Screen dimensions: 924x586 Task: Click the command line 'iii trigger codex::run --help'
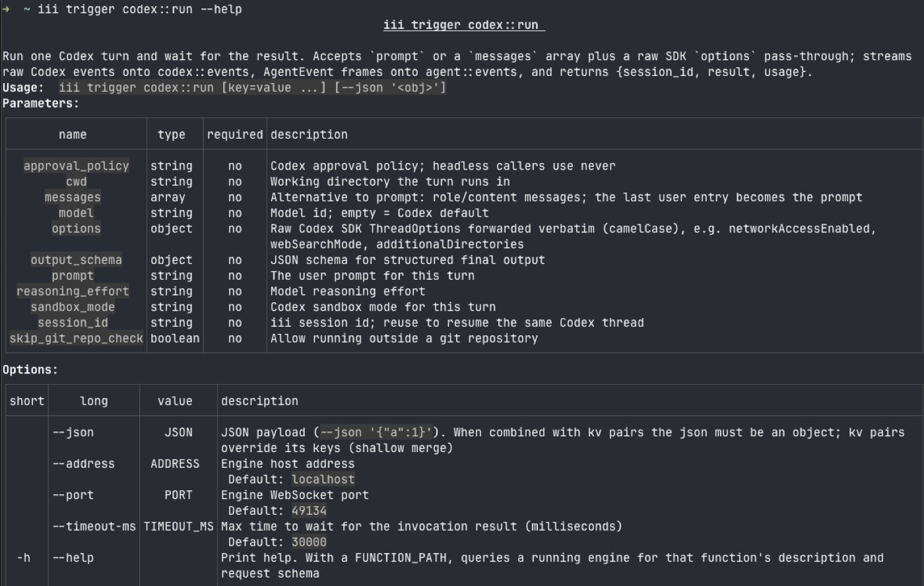click(x=139, y=9)
